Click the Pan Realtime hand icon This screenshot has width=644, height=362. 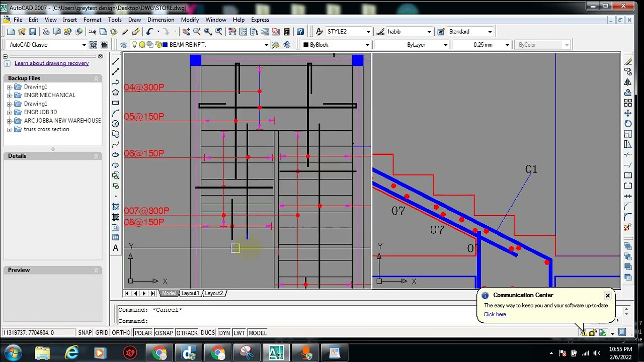click(186, 32)
